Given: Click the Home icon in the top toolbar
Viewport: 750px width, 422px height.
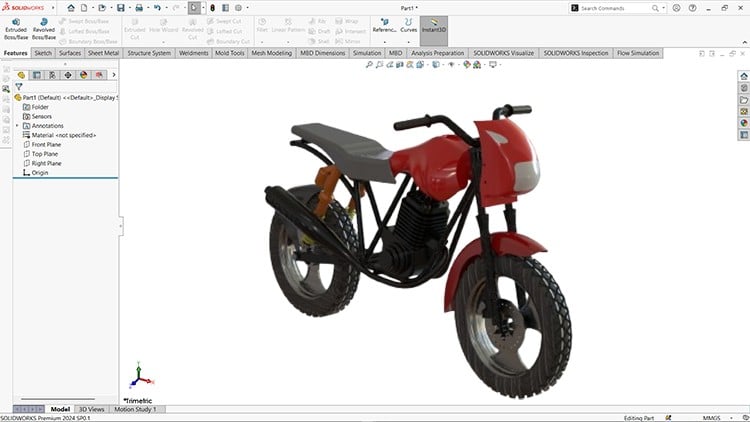Looking at the screenshot, I should 68,8.
